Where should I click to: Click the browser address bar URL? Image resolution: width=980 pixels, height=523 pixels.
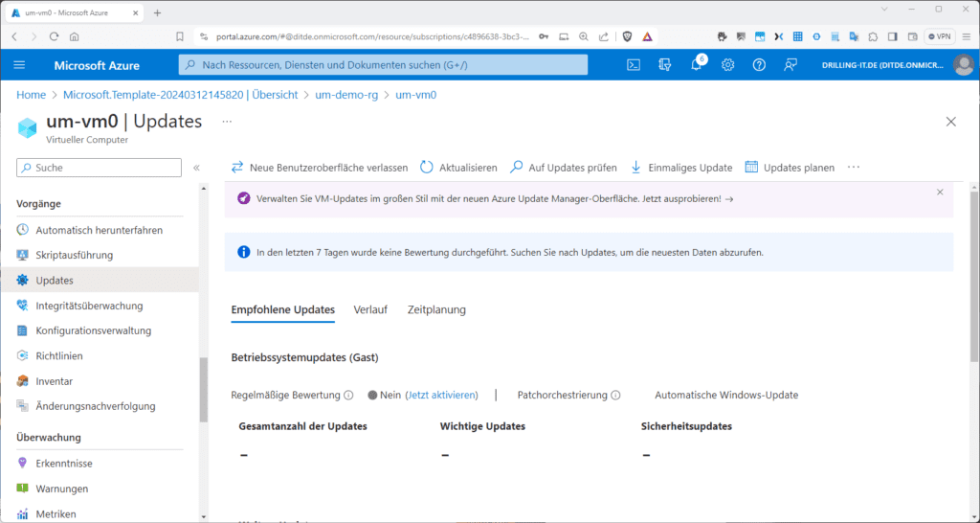click(x=372, y=37)
